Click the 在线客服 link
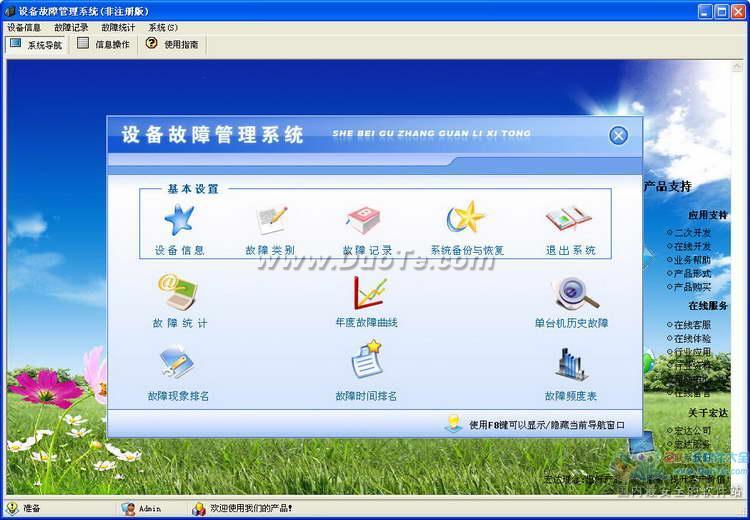 click(692, 325)
